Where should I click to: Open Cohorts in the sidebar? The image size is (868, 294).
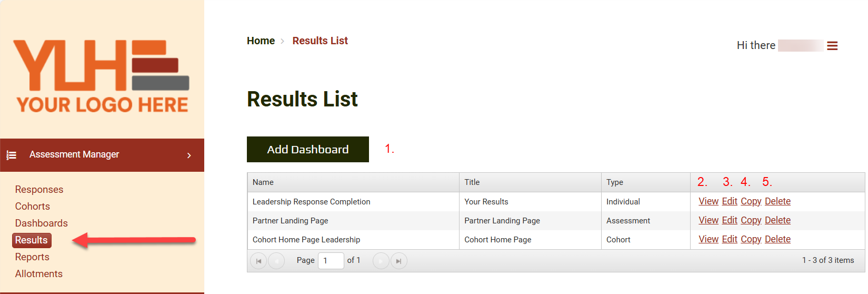33,207
